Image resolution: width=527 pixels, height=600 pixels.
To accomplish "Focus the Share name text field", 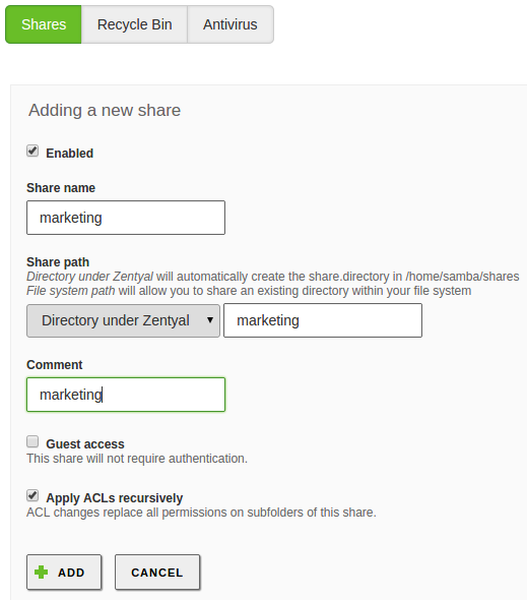I will pyautogui.click(x=126, y=218).
